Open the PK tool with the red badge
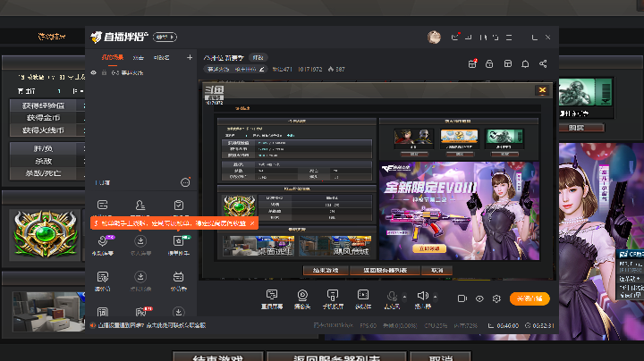644x361 pixels. pos(141,312)
